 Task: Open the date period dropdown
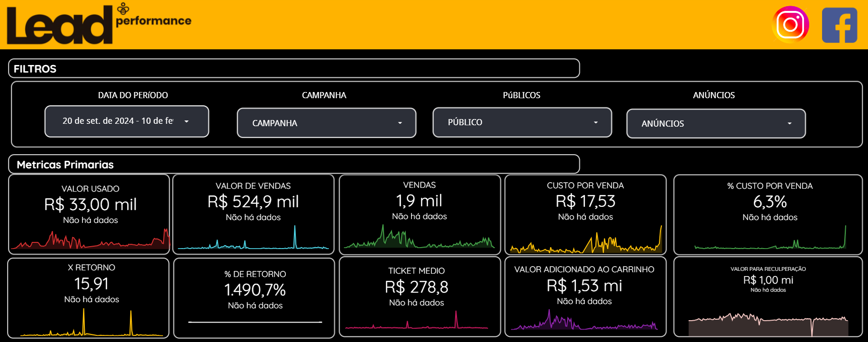127,121
